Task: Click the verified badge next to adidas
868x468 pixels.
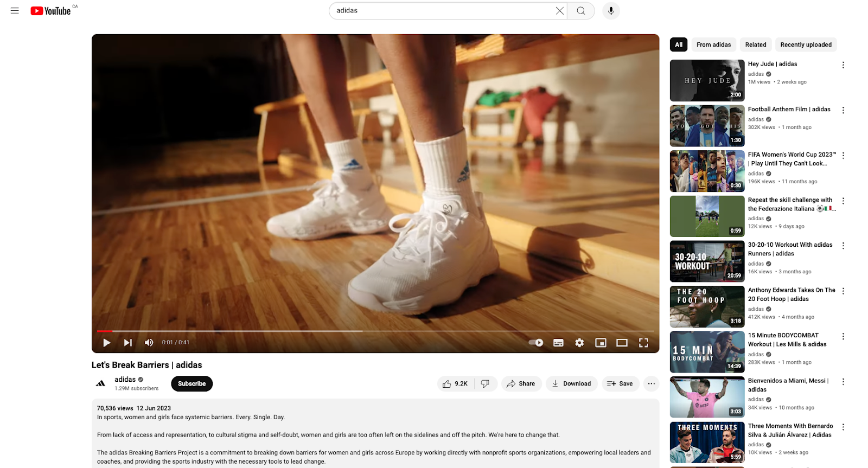Action: pyautogui.click(x=141, y=380)
